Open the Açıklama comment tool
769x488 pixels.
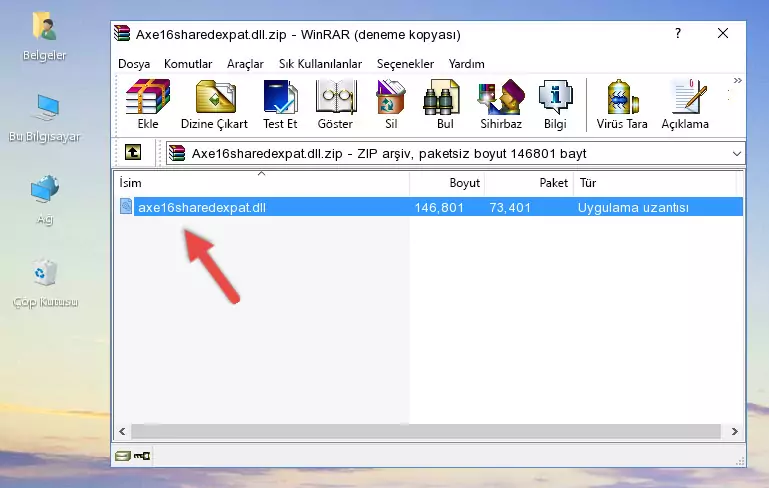(685, 104)
